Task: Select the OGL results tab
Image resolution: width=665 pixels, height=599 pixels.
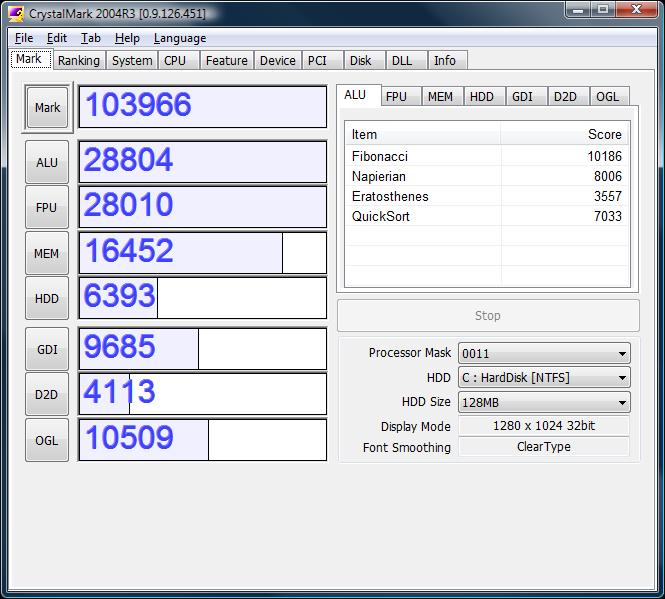Action: coord(609,97)
